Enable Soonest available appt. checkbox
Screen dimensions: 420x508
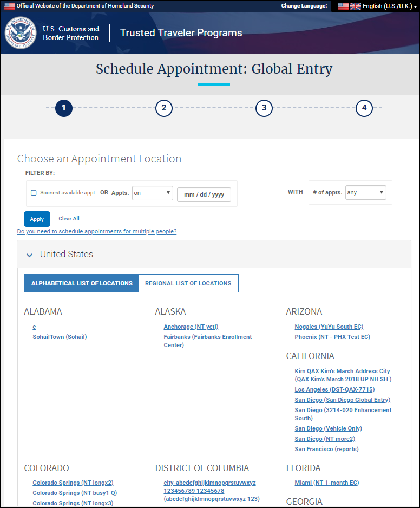click(34, 193)
